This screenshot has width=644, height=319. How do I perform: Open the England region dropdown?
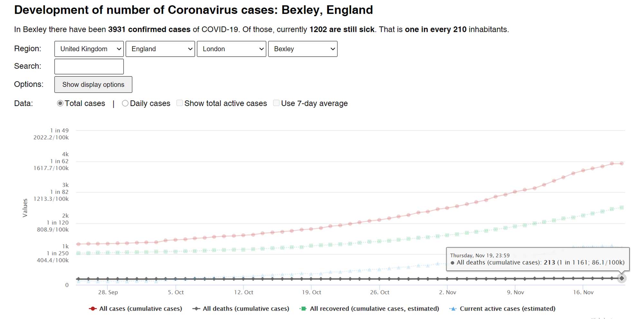(160, 49)
